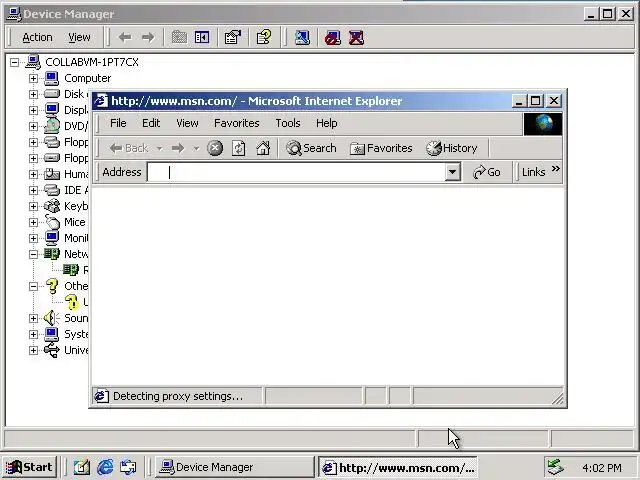Open the Outlook Express Quick Launch icon
The width and height of the screenshot is (640, 480).
point(128,467)
